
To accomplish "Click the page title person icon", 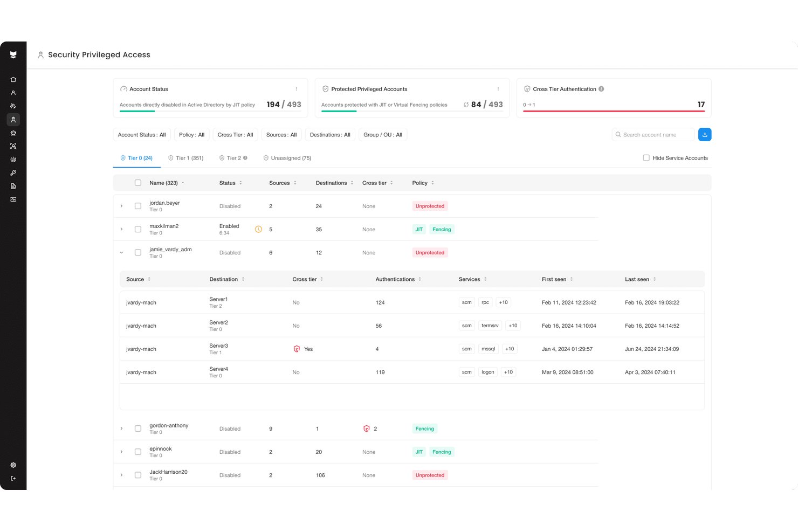I will pyautogui.click(x=40, y=55).
